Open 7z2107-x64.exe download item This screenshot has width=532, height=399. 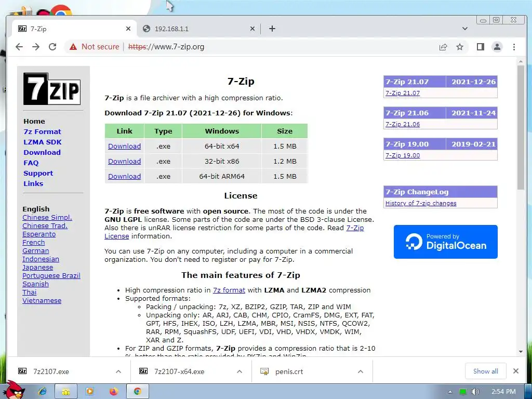(x=179, y=371)
